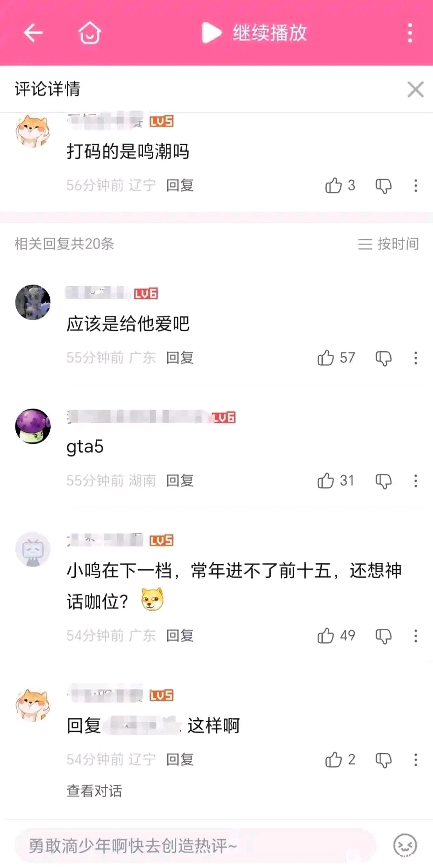Screen dimensions: 433x868
Task: Tap 继续播放 to resume the video
Action: [x=254, y=33]
